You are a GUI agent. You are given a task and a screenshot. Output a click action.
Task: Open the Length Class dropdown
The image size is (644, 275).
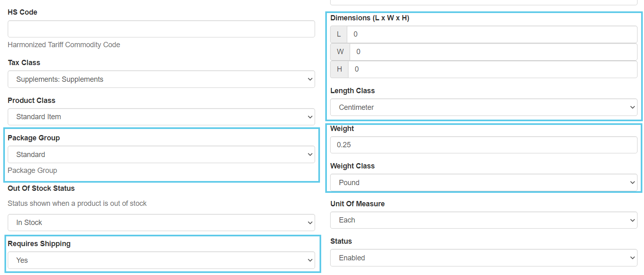pos(484,107)
